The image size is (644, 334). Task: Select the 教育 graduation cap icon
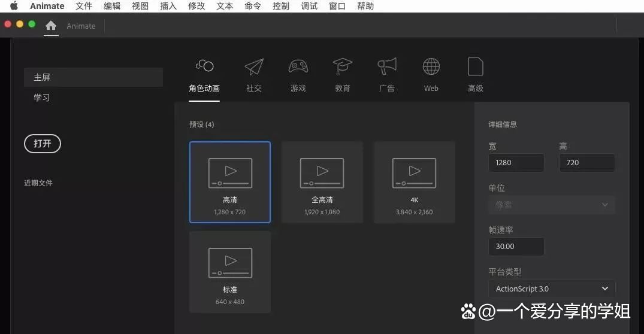343,66
